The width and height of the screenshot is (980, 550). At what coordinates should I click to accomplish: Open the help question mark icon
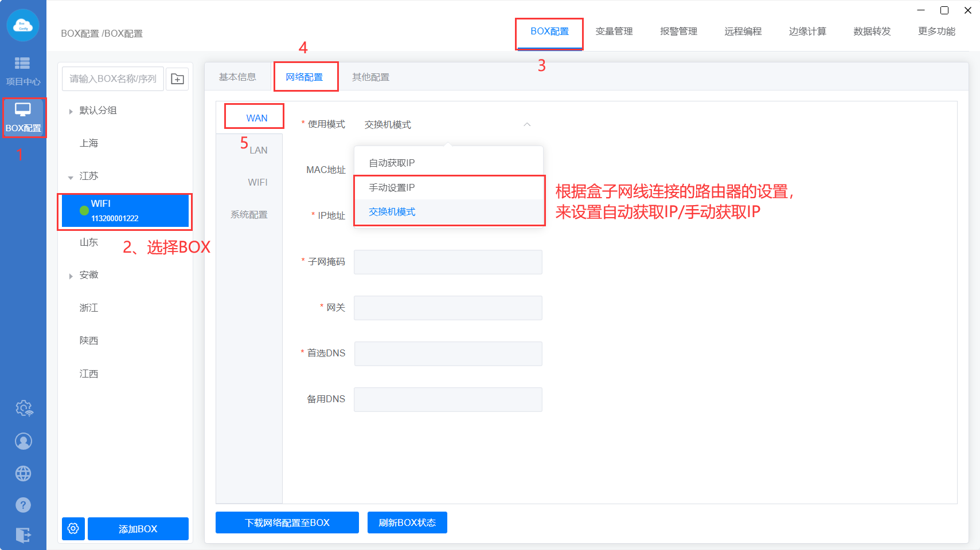click(24, 505)
